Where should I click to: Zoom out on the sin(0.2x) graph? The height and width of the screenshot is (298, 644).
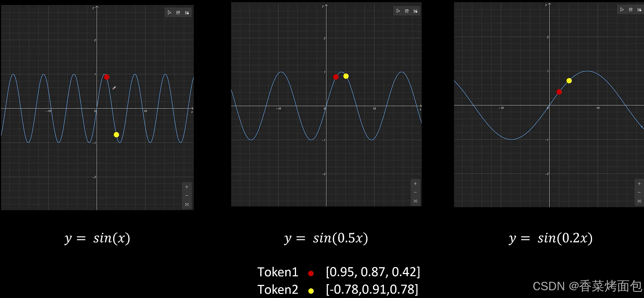(639, 192)
